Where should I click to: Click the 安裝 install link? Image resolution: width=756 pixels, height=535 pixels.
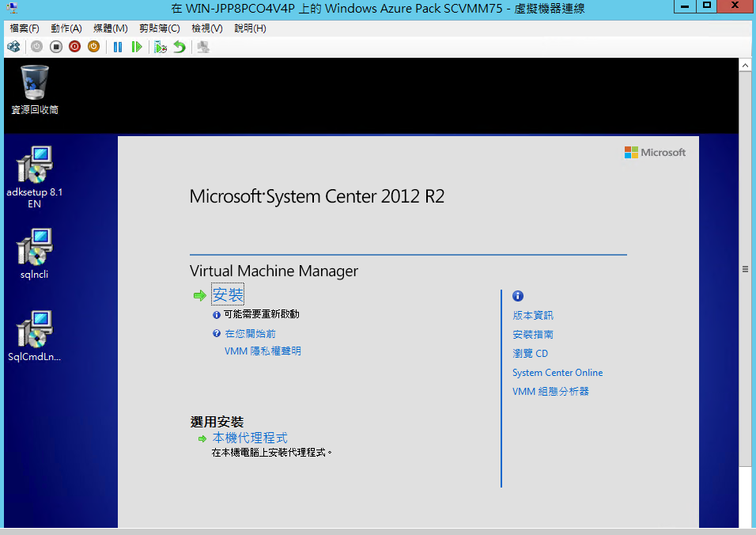(x=228, y=294)
